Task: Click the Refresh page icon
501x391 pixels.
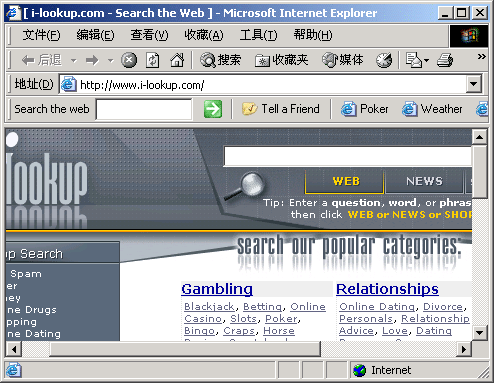Action: pyautogui.click(x=153, y=61)
